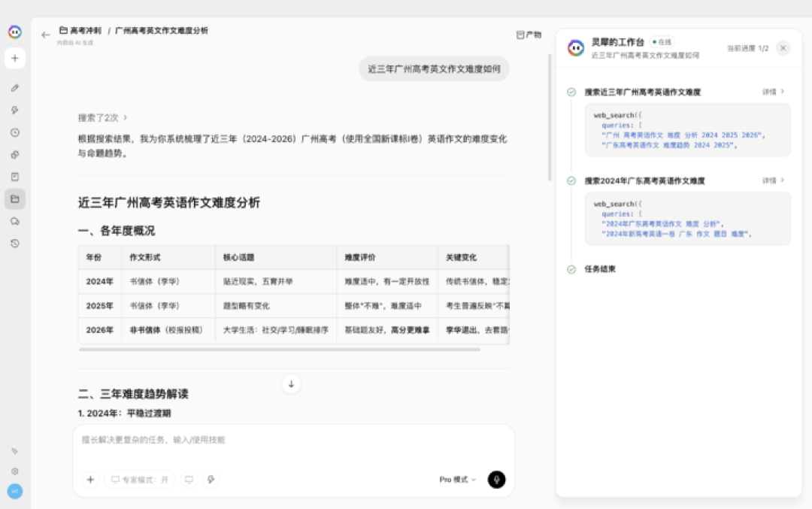Start voice input with the microphone button
Viewport: 812px width, 509px height.
click(x=497, y=480)
